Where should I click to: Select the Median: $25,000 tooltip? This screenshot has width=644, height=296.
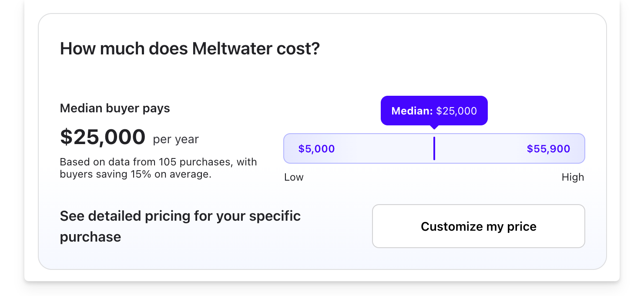(434, 111)
